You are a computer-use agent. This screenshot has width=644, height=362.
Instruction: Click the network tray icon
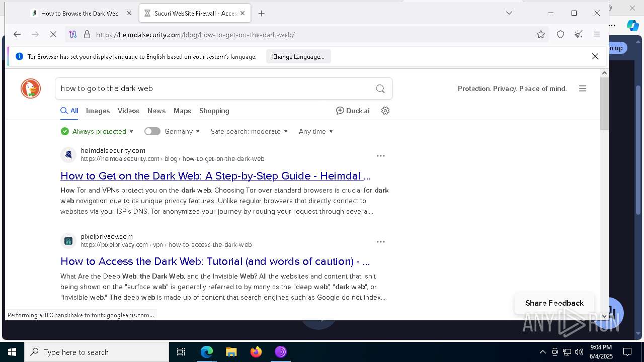[567, 352]
